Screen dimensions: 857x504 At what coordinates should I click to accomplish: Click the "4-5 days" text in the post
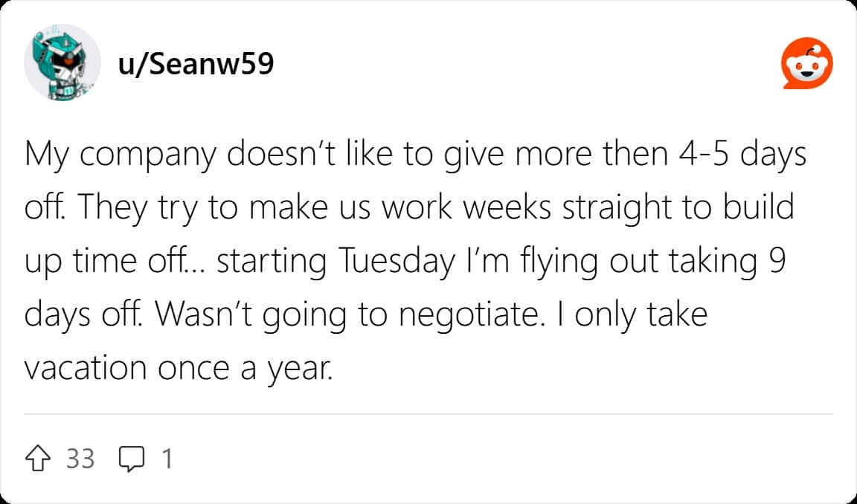pyautogui.click(x=742, y=155)
